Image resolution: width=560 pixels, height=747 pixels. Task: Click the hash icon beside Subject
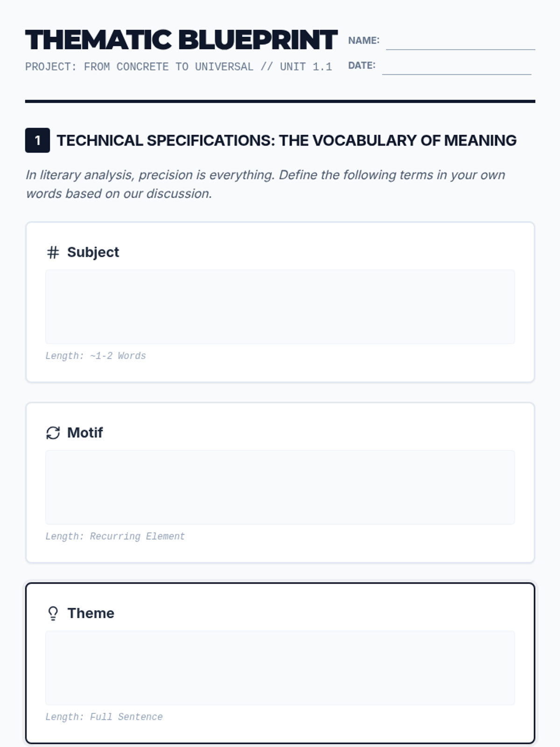point(53,253)
